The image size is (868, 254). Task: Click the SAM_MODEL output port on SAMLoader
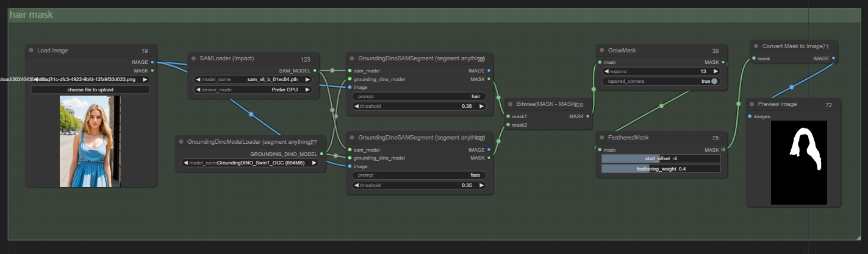click(x=315, y=71)
